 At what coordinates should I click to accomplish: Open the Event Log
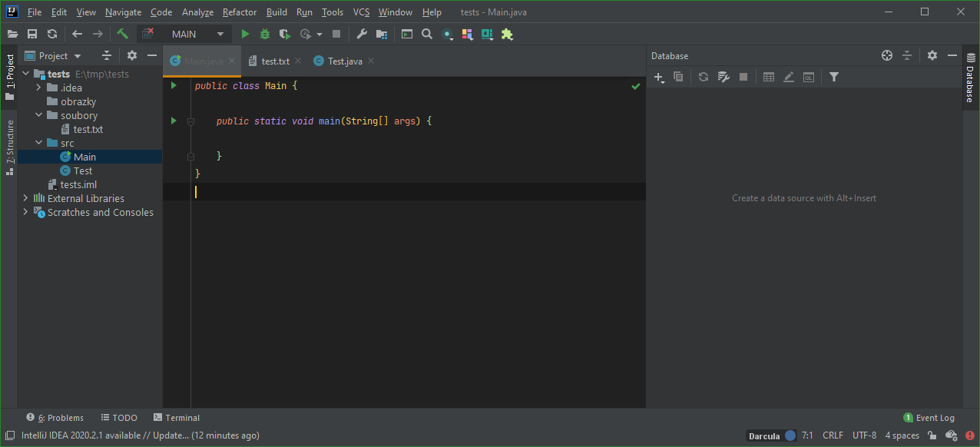(934, 417)
